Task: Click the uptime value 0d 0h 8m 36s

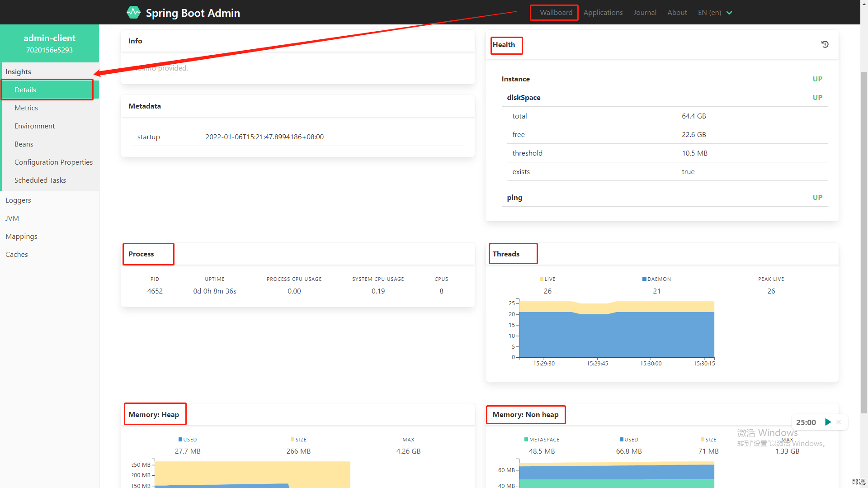Action: (215, 291)
